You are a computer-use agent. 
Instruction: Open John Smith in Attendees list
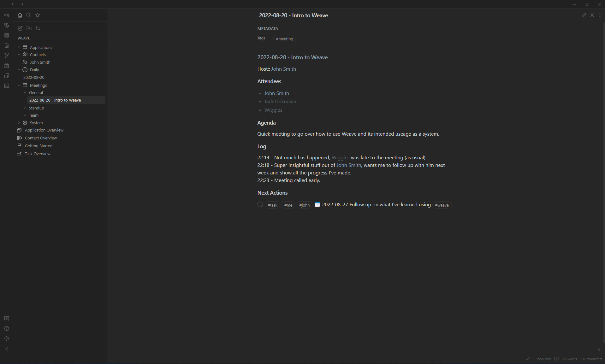tap(276, 93)
